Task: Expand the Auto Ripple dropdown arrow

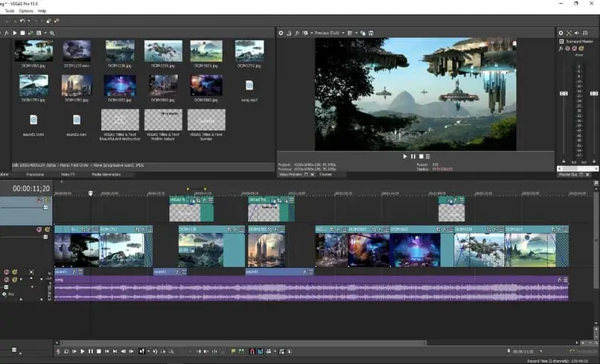Action: tap(275, 351)
